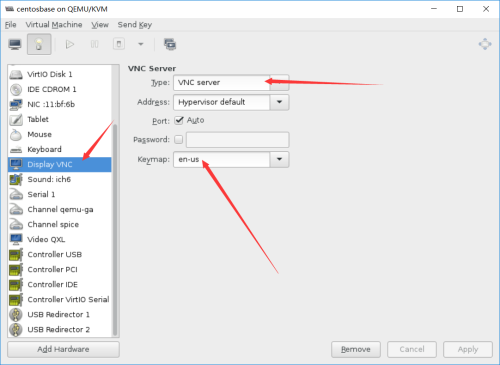The image size is (500, 365).
Task: Expand the Address dropdown
Action: 279,102
